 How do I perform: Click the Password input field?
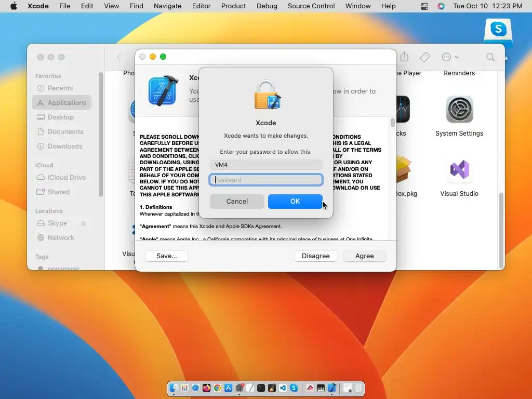[266, 180]
